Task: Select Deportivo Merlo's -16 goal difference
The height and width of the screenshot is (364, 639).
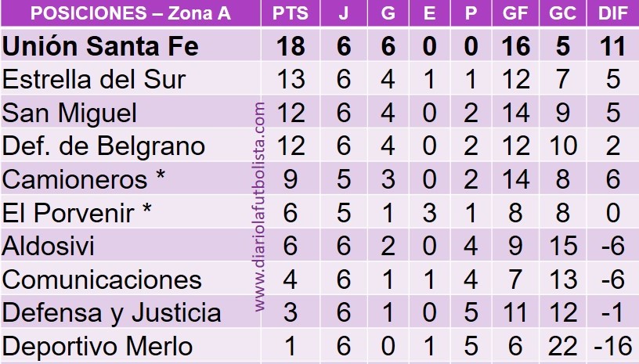Action: pos(613,347)
